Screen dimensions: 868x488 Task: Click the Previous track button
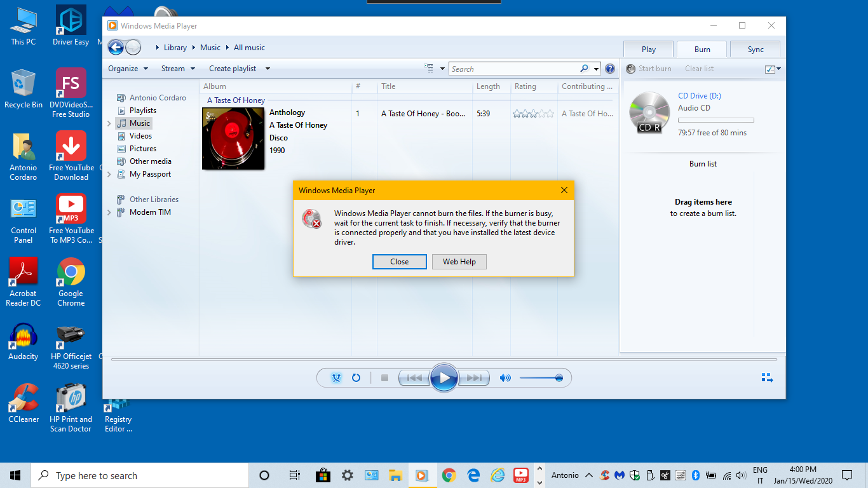click(414, 377)
